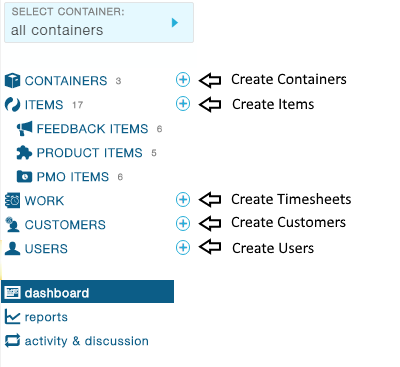Screen dimensions: 400x367
Task: Click the Work timesheet clock icon
Action: pos(12,201)
